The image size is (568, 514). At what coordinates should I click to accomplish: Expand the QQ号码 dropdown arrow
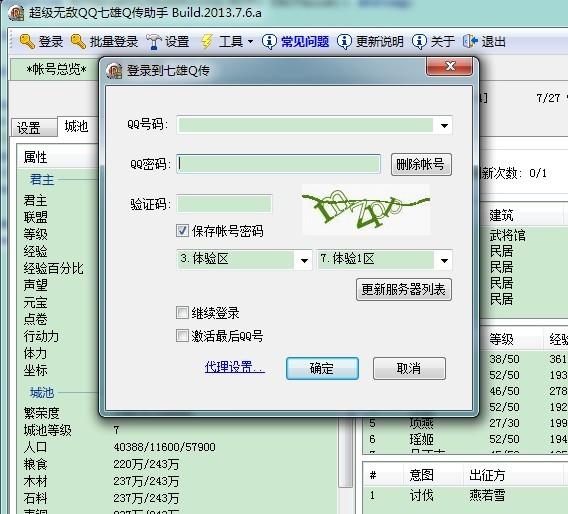pyautogui.click(x=444, y=126)
